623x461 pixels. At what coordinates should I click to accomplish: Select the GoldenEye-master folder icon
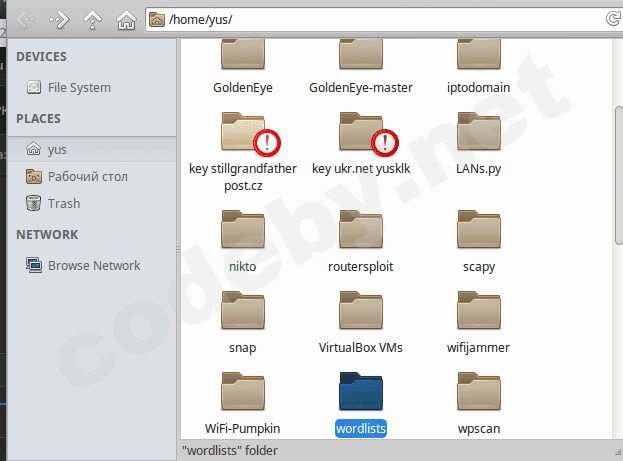coord(361,54)
